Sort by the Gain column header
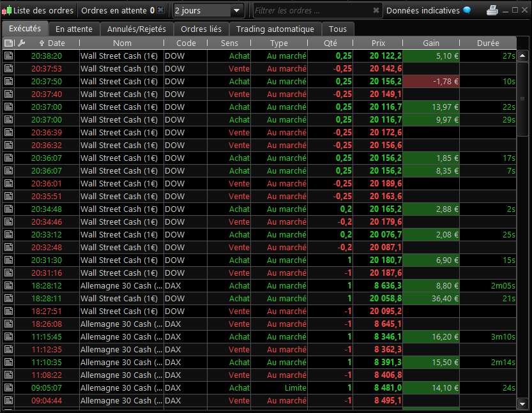The height and width of the screenshot is (413, 532). coord(431,43)
